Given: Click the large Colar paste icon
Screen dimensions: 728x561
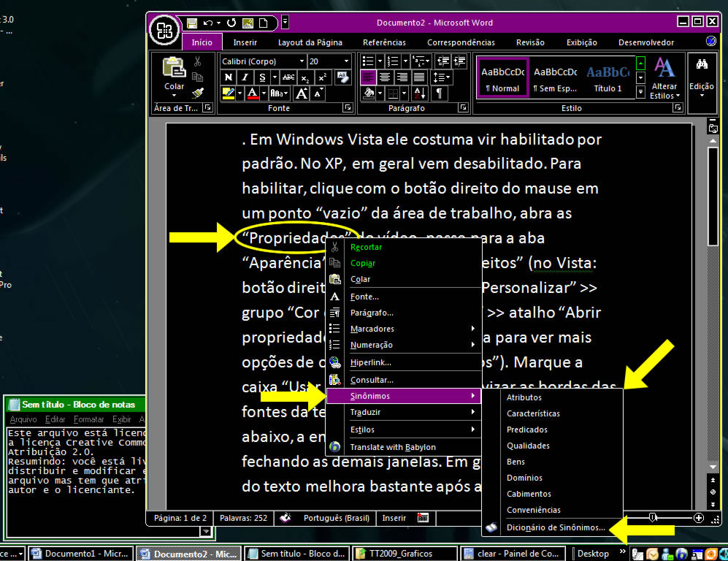Looking at the screenshot, I should click(x=174, y=68).
